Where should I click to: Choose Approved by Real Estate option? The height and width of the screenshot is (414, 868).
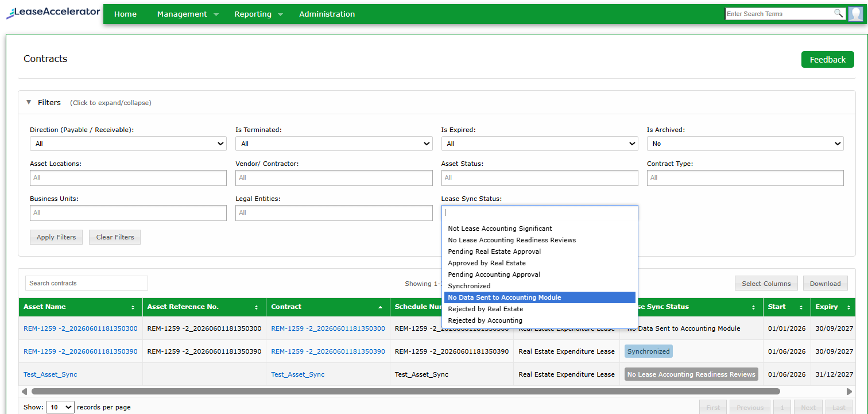[x=540, y=263]
